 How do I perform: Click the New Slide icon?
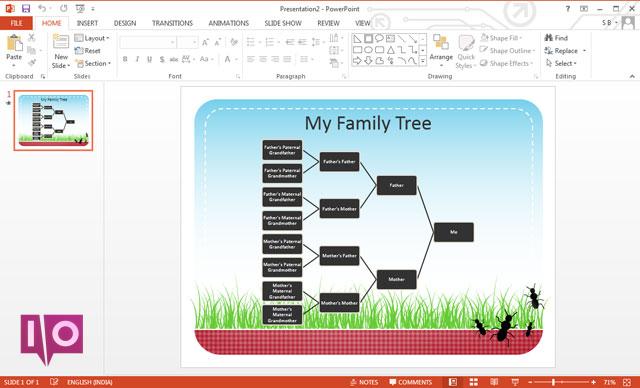tap(61, 42)
